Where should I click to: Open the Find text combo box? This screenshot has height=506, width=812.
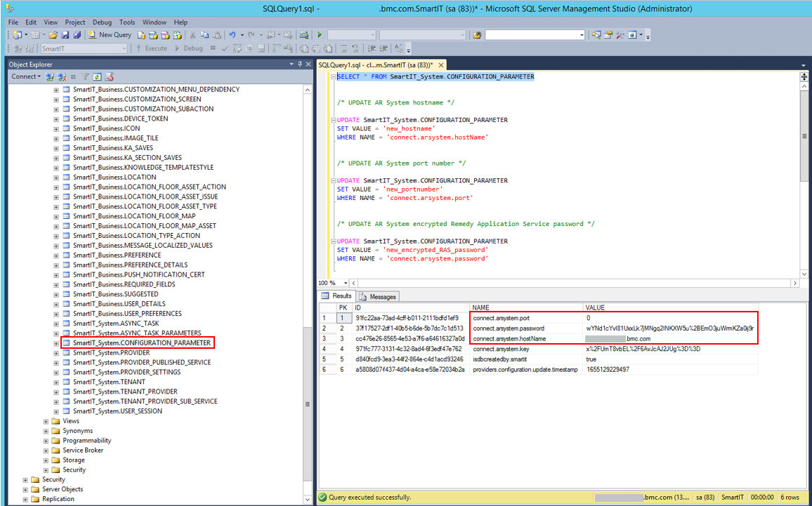(535, 35)
